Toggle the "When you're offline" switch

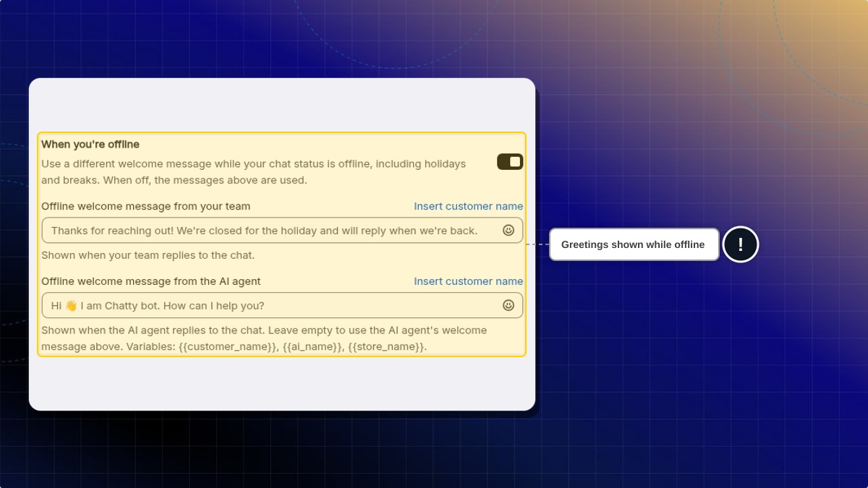tap(510, 162)
